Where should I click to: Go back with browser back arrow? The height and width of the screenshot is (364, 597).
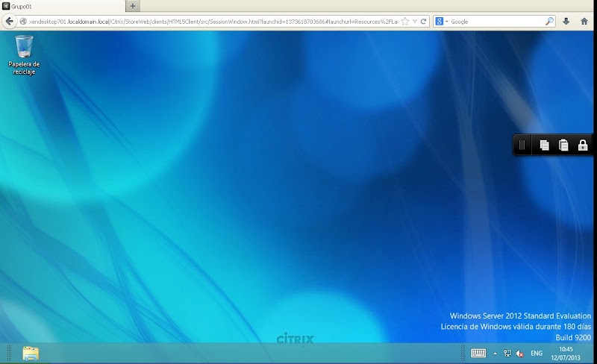(10, 22)
